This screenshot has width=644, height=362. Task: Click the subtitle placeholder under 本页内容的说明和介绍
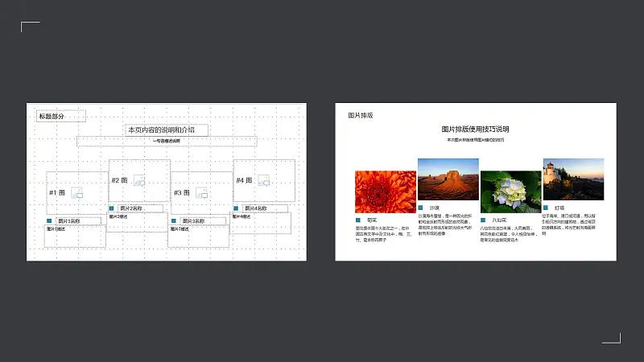tap(167, 142)
